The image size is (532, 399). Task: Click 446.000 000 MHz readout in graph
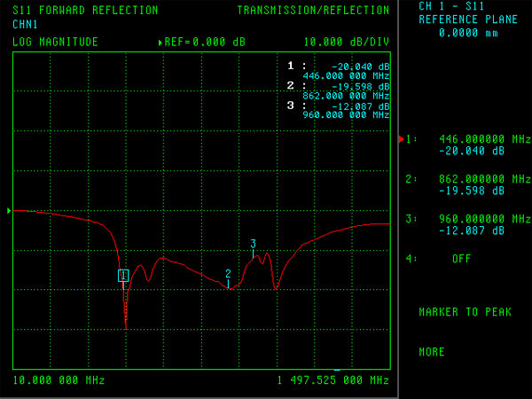point(346,75)
